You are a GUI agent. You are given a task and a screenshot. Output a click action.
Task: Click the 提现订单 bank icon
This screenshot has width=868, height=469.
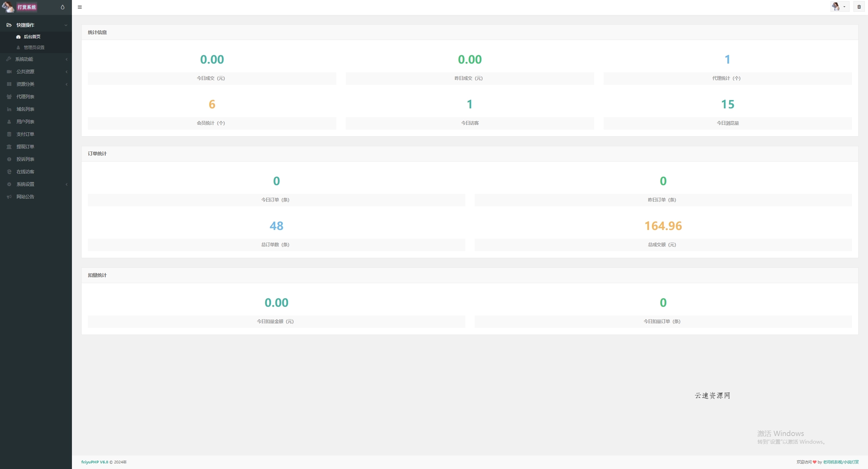pos(9,147)
